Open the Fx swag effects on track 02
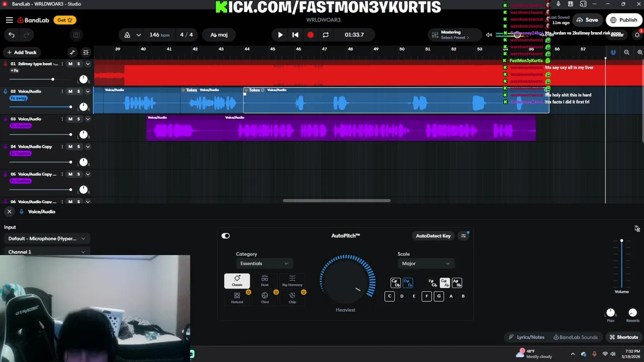The height and width of the screenshot is (362, 644). coord(19,98)
